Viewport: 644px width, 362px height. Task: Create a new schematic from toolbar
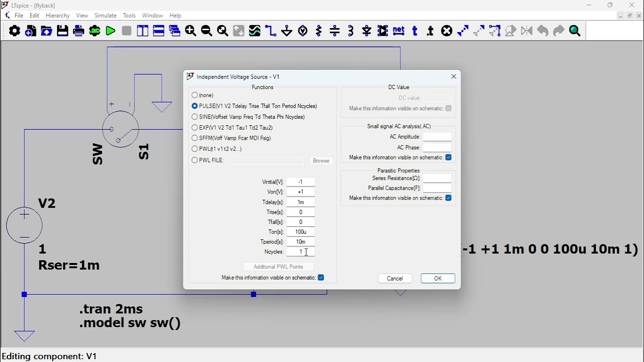pos(31,31)
